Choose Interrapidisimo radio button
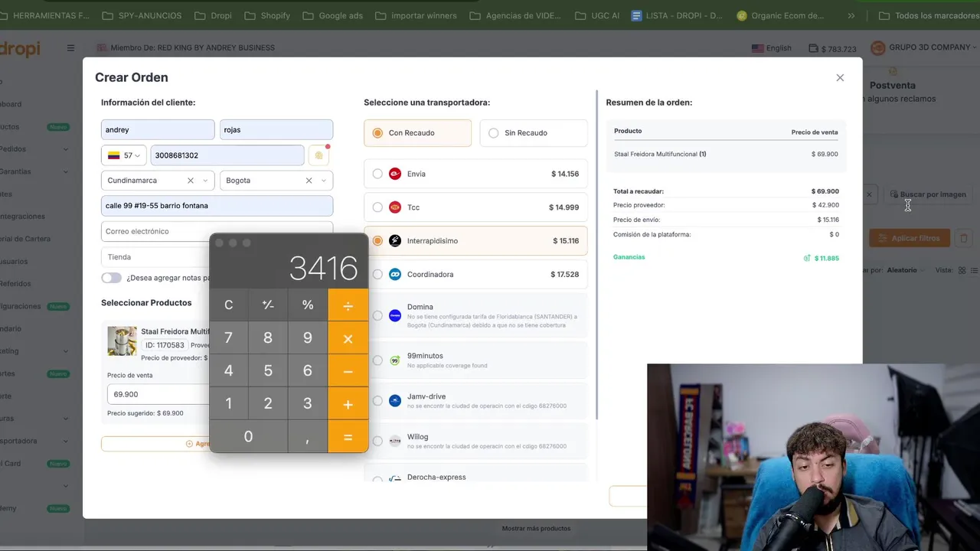 377,241
